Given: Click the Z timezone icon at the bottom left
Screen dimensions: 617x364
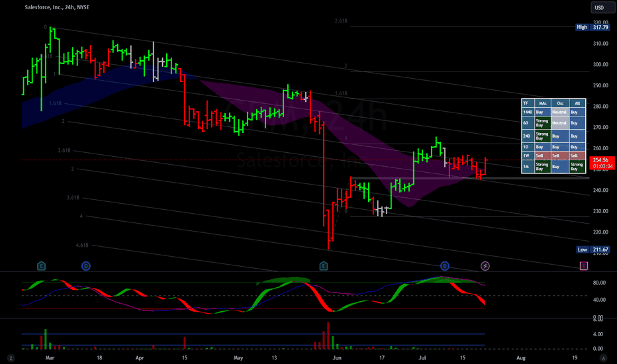Looking at the screenshot, I should click(11, 358).
